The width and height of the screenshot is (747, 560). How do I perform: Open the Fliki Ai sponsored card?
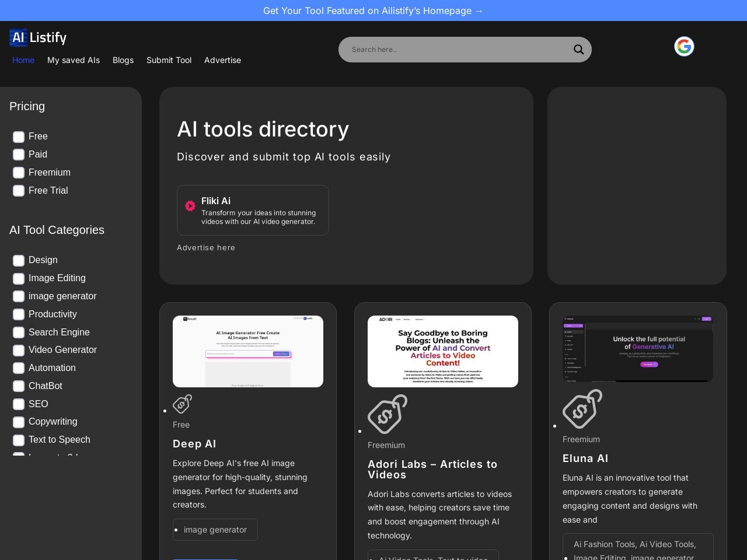253,210
